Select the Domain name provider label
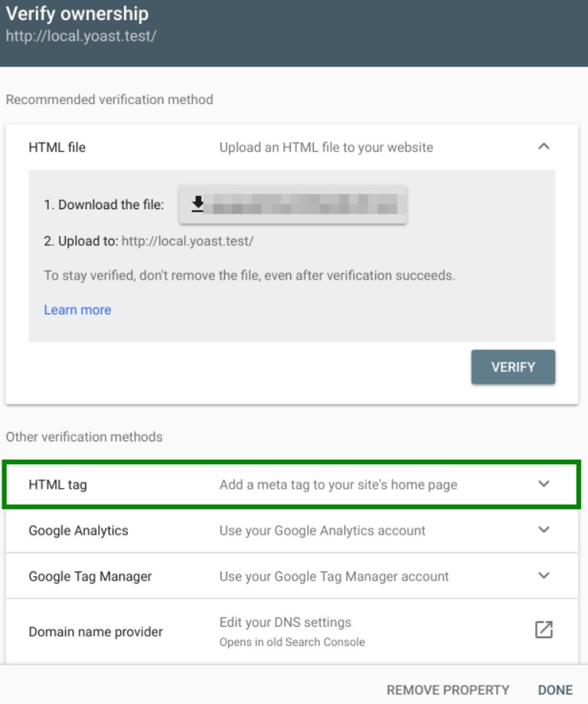This screenshot has height=704, width=588. pos(96,632)
